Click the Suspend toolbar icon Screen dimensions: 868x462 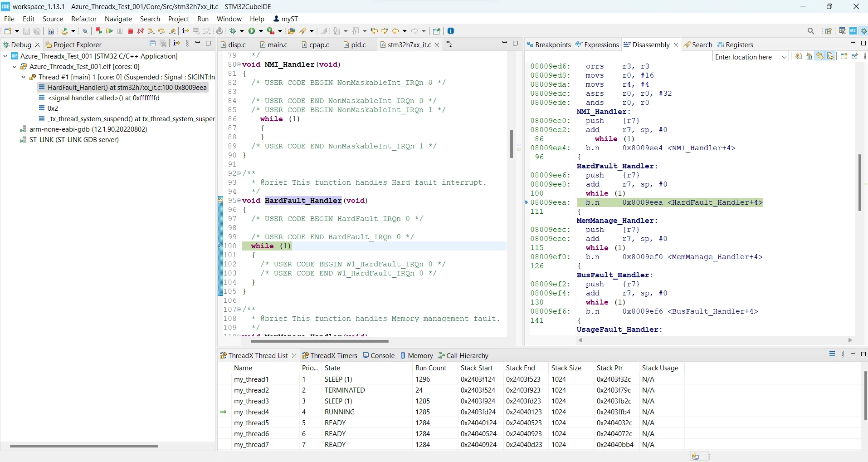pyautogui.click(x=120, y=31)
